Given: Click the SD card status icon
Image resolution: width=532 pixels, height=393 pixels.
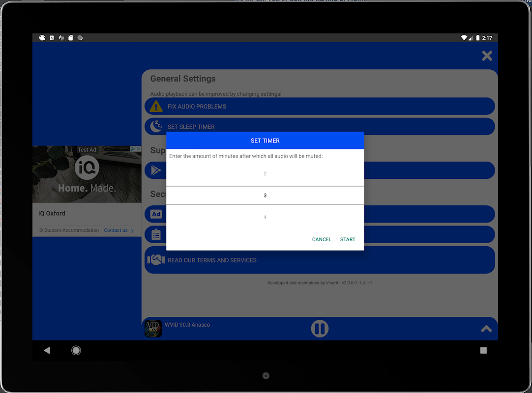Looking at the screenshot, I should point(71,38).
